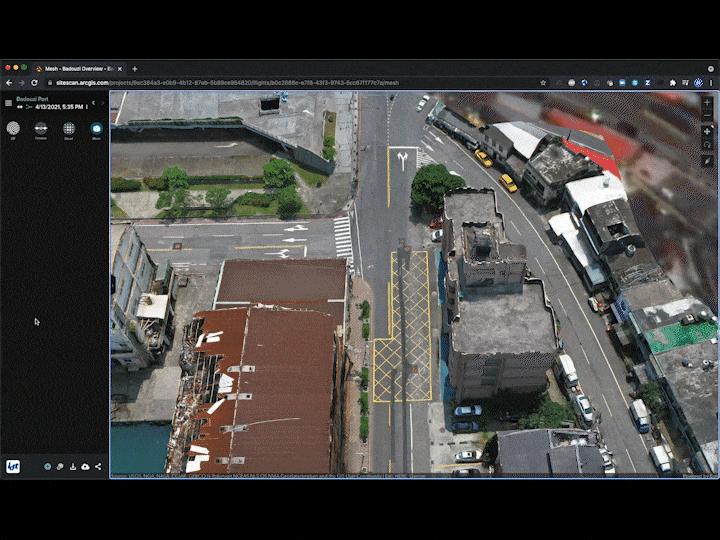
Task: Open the hamburger menu beside Badouzi Port
Action: coord(8,103)
